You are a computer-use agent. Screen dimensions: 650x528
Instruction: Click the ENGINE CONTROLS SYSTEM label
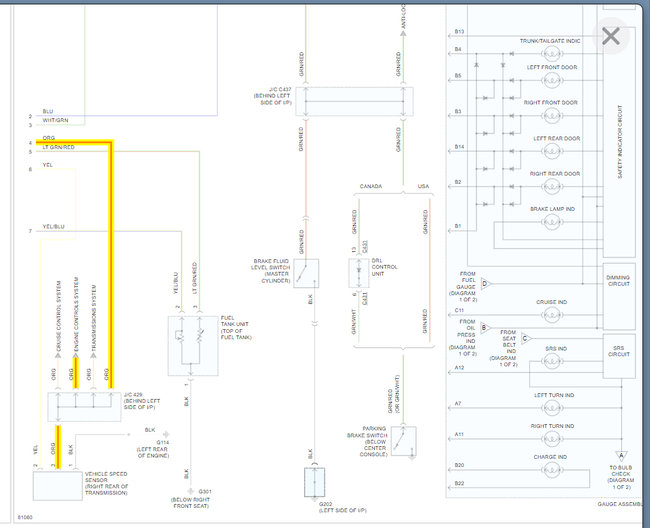click(x=76, y=315)
